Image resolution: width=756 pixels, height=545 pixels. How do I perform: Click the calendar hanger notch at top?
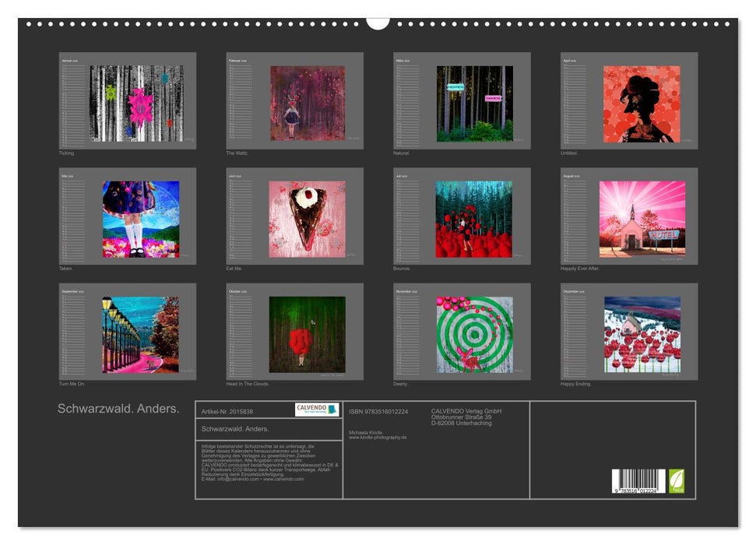(x=378, y=22)
